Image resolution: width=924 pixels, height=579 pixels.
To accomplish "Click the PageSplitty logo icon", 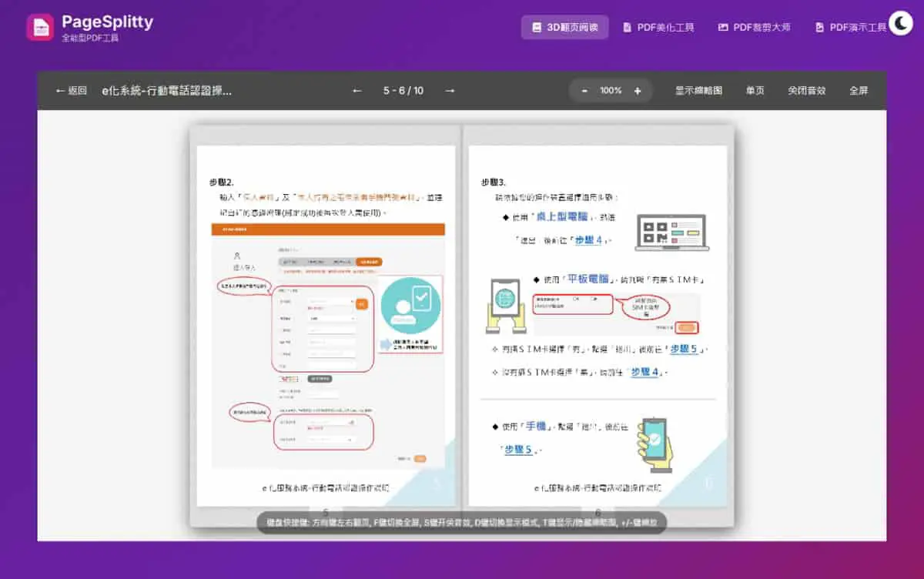I will pyautogui.click(x=40, y=27).
